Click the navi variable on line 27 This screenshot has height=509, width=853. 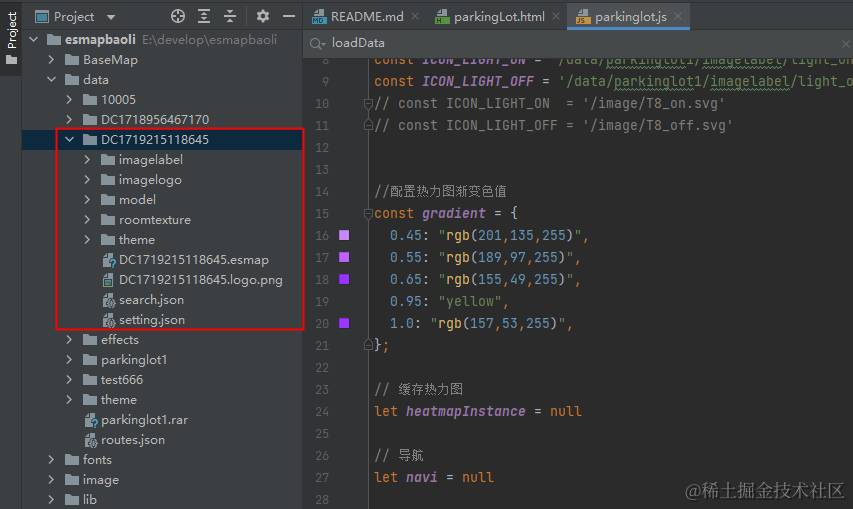(422, 477)
